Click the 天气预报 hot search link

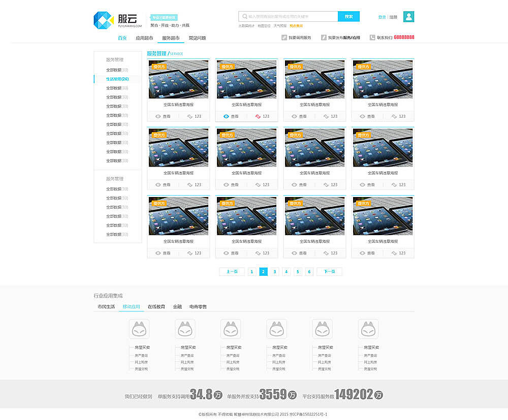click(x=280, y=26)
